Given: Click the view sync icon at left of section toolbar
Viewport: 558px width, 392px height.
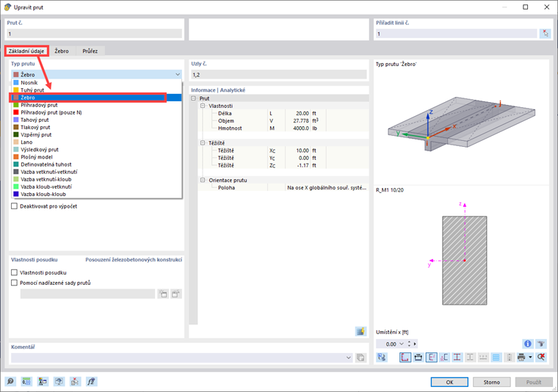Looking at the screenshot, I should tap(382, 357).
